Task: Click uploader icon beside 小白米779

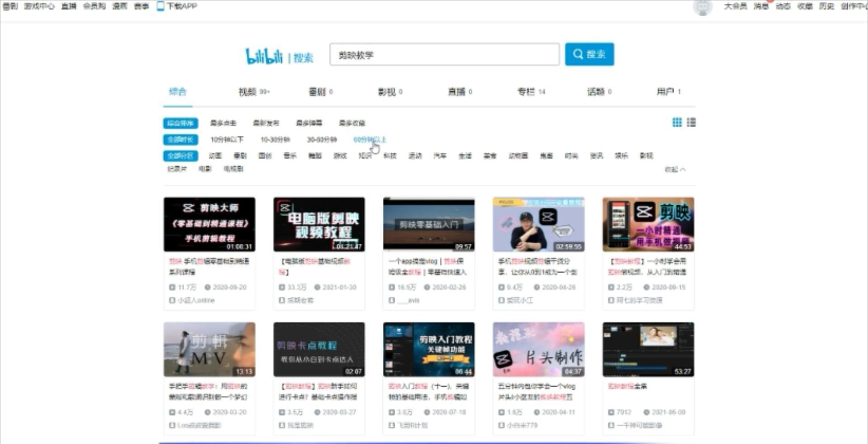Action: (501, 425)
